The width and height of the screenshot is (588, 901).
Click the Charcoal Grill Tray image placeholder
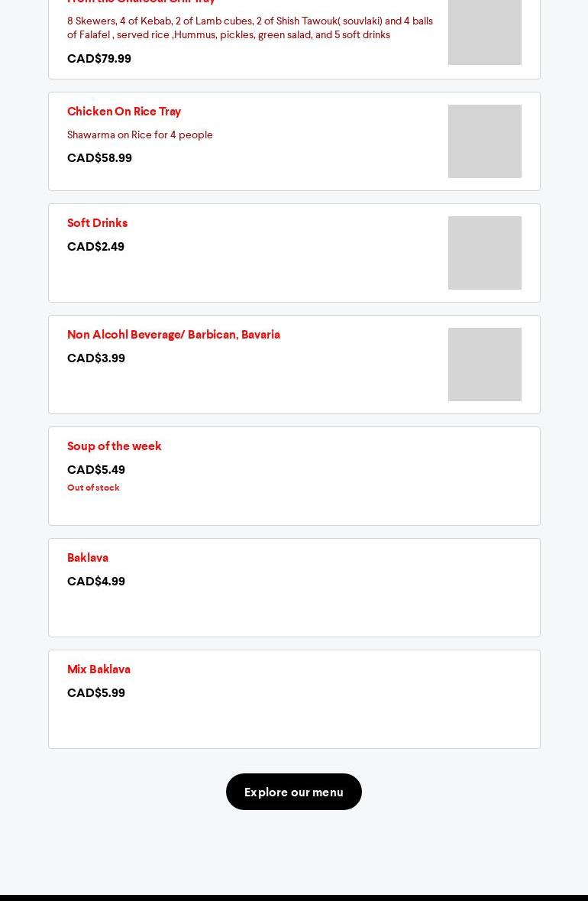click(484, 34)
